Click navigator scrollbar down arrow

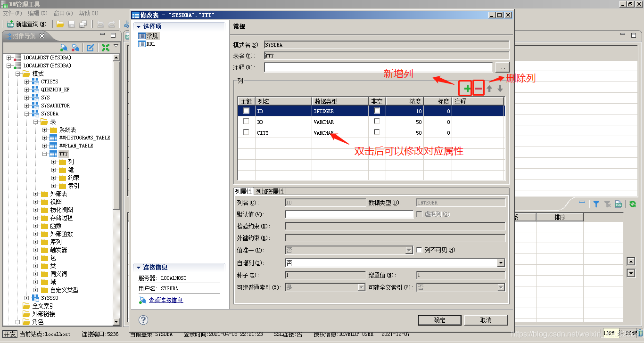point(117,322)
